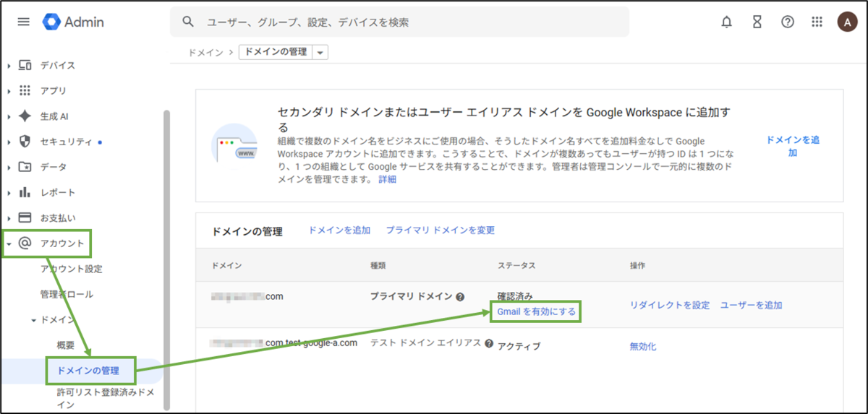Open the help question mark icon
868x414 pixels.
click(788, 22)
